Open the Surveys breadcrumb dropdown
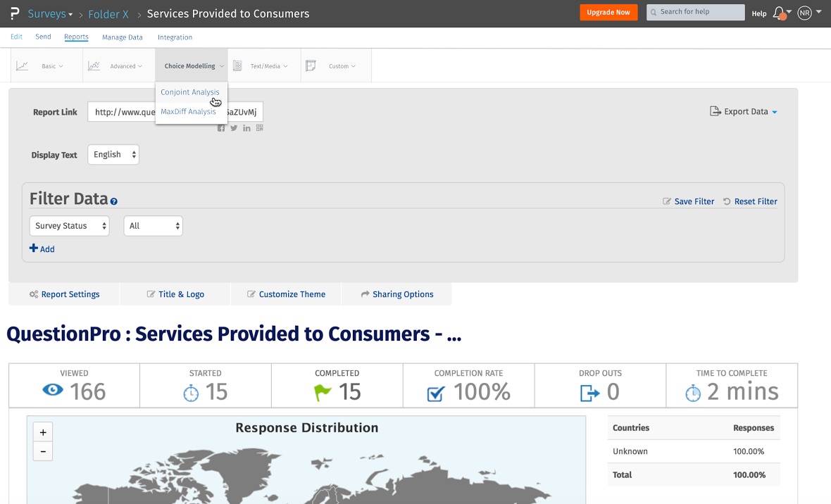 50,14
